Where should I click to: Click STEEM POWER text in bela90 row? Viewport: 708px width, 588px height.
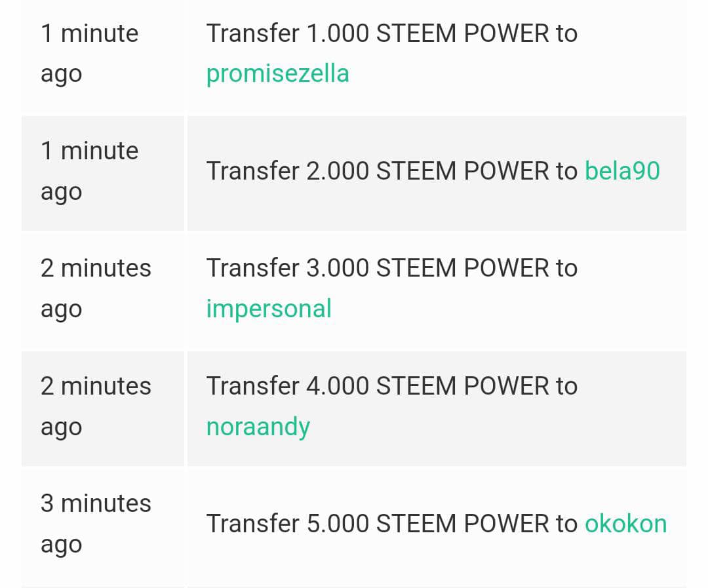pyautogui.click(x=463, y=171)
